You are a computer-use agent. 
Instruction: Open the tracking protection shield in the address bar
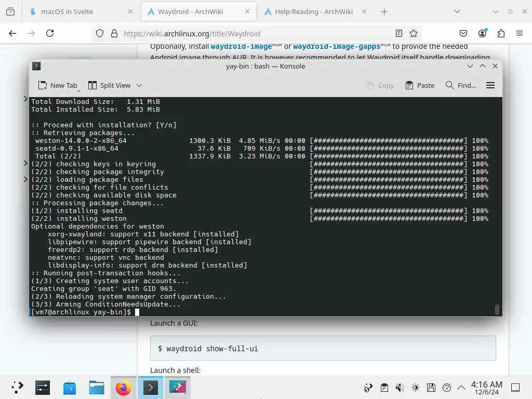pos(99,33)
